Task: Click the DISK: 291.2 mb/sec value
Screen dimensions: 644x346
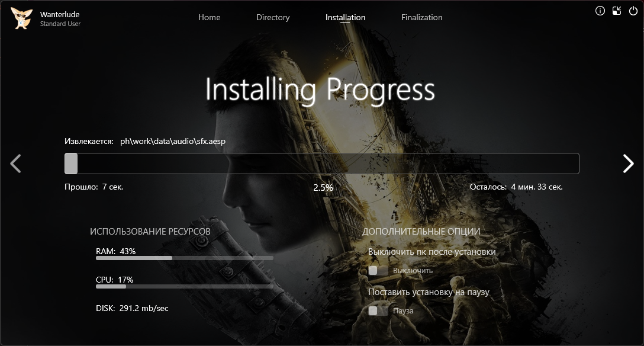Action: coord(132,308)
